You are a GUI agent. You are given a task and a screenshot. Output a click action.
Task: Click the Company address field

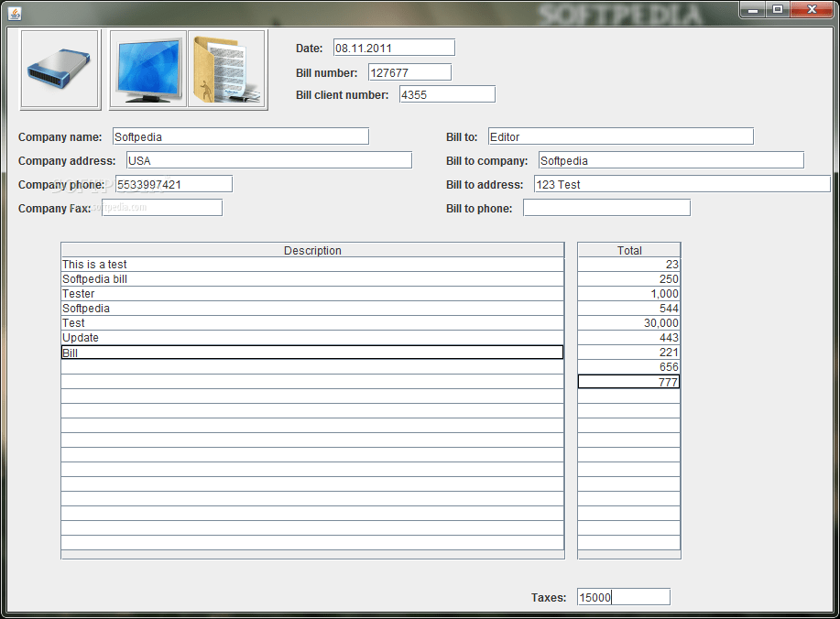tap(269, 160)
